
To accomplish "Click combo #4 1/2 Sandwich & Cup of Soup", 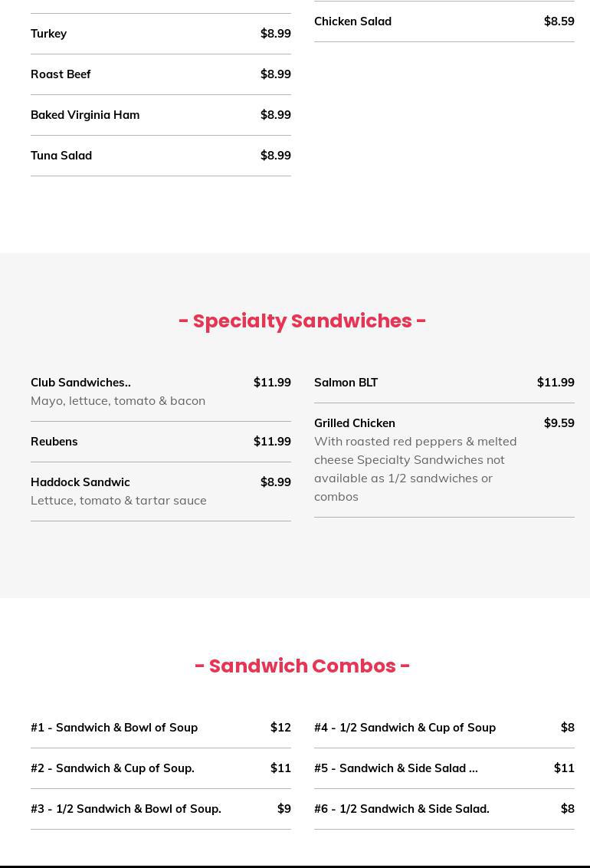I will pos(405,728).
